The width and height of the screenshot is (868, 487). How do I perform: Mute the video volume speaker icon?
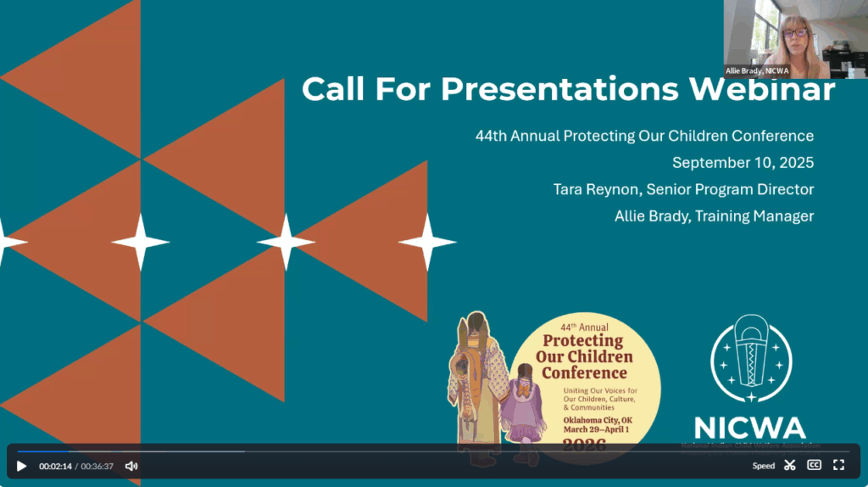[x=131, y=466]
